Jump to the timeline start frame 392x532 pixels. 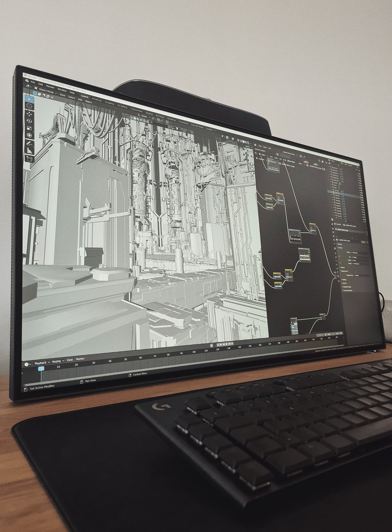point(218,344)
